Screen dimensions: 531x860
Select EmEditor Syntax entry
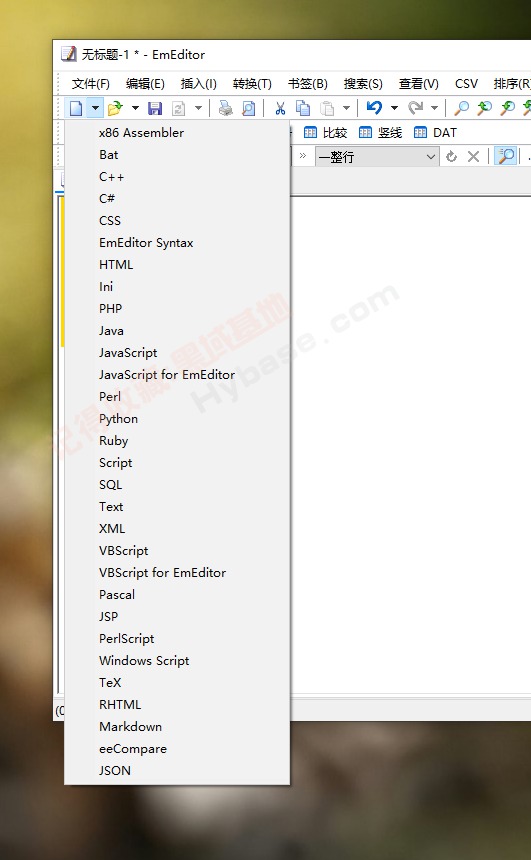pyautogui.click(x=177, y=242)
